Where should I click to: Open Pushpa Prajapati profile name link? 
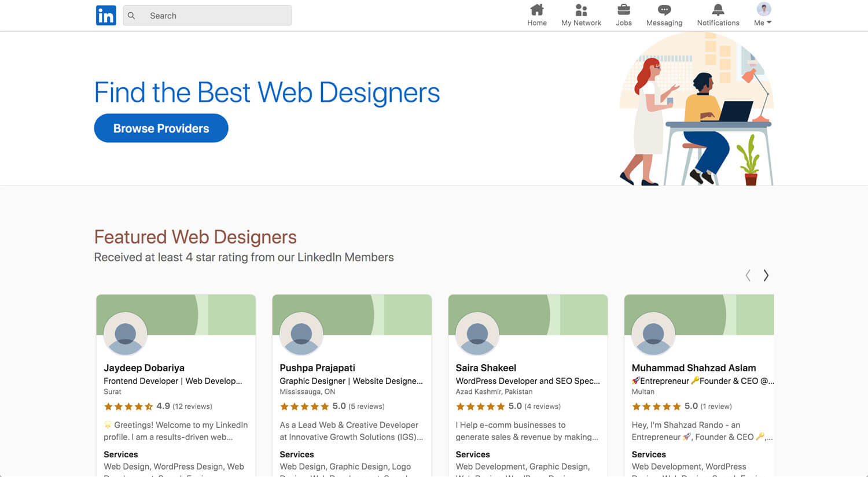317,368
